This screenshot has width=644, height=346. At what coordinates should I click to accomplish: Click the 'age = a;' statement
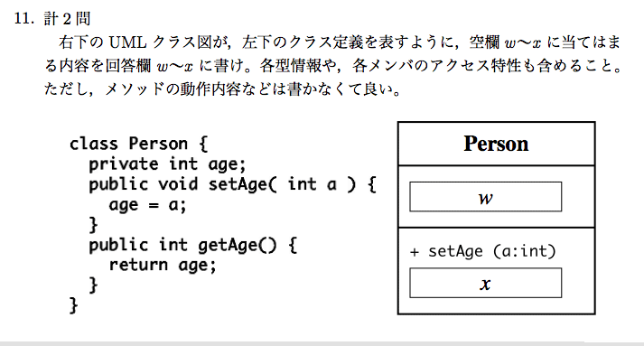coord(147,205)
